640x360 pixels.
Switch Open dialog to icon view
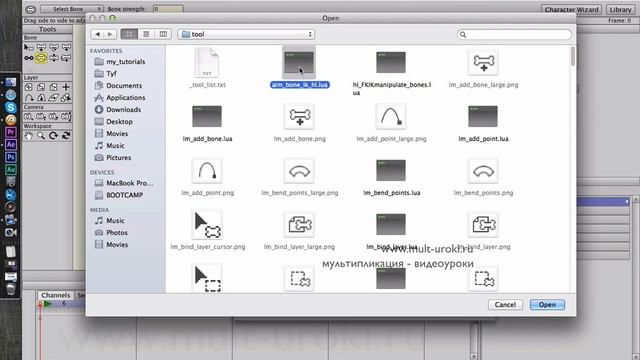click(x=129, y=34)
